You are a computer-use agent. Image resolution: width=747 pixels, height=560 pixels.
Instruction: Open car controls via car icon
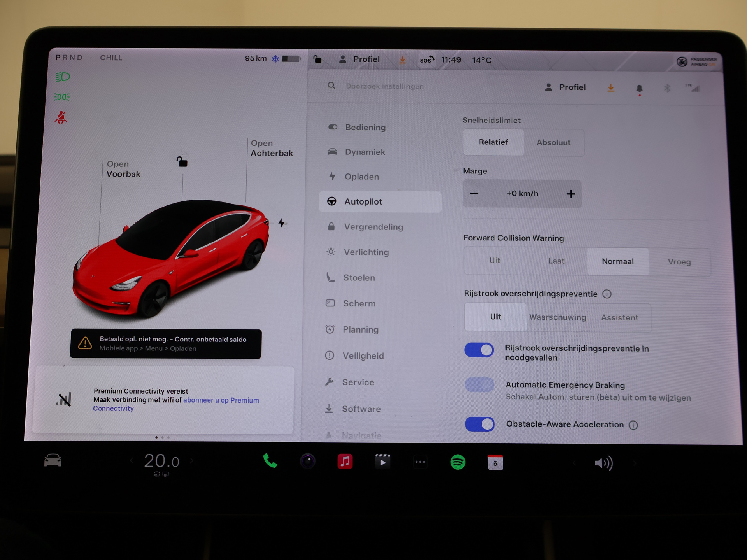point(53,460)
